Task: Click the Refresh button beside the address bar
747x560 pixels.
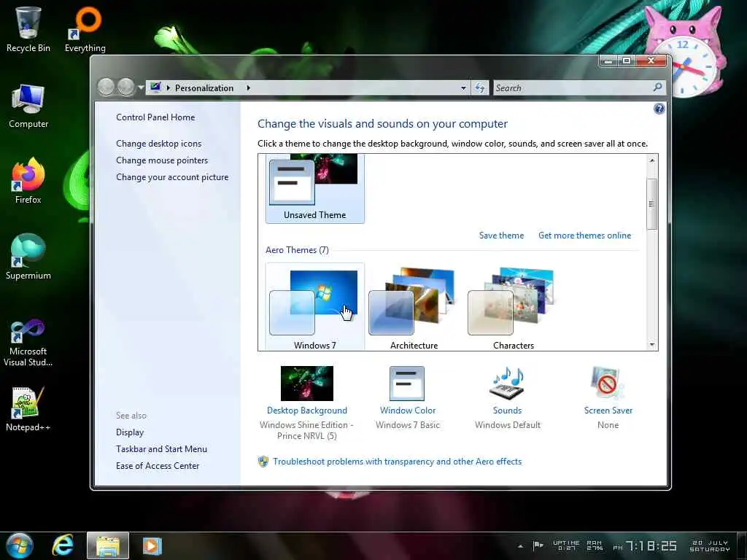Action: pos(480,87)
